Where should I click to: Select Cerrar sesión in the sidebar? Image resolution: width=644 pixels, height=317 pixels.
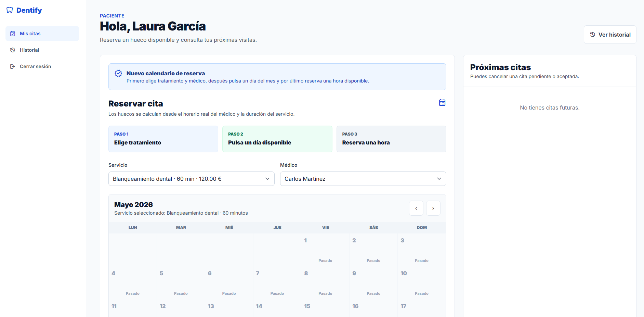(x=42, y=66)
